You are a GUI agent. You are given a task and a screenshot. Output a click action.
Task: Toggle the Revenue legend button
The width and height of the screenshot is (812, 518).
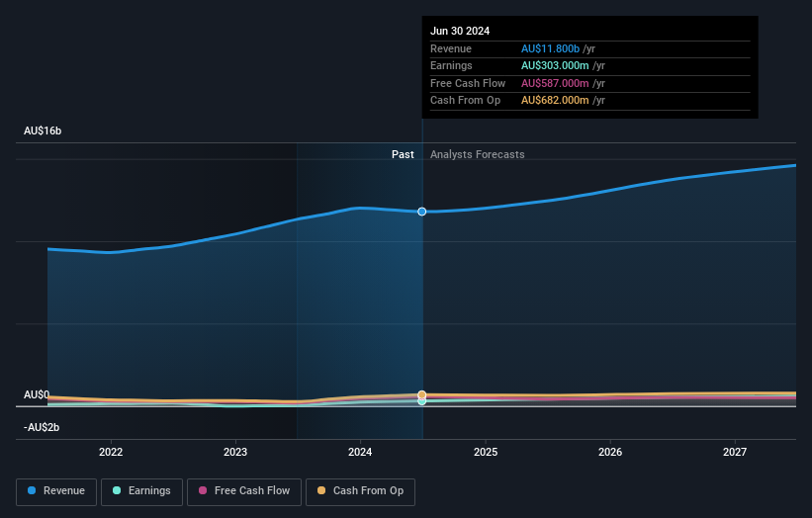56,491
